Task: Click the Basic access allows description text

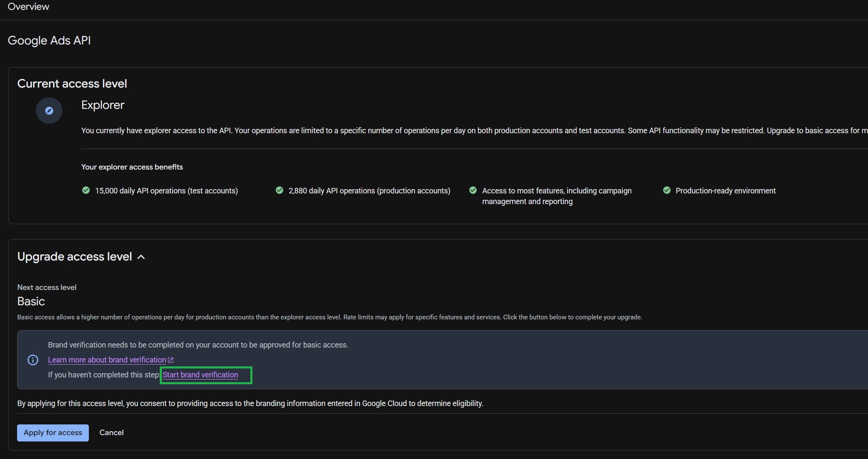Action: [x=330, y=317]
